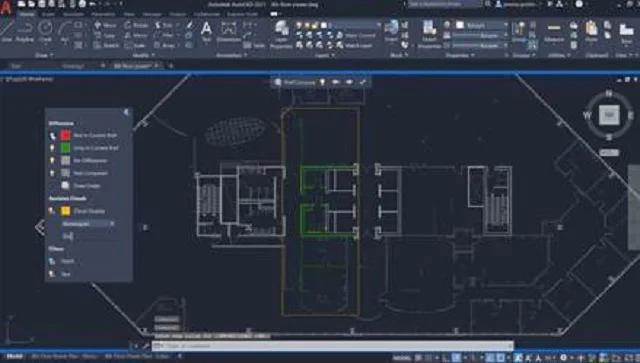The image size is (640, 363).
Task: Choose the Stretch command
Action: [x=107, y=45]
